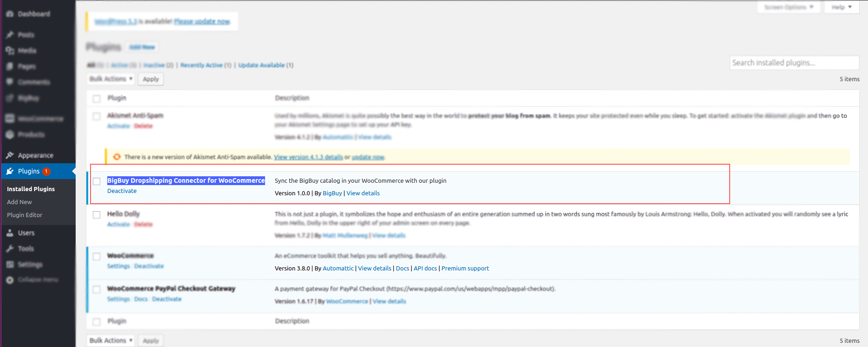Expand the Help dropdown tab
868x347 pixels.
coord(841,7)
